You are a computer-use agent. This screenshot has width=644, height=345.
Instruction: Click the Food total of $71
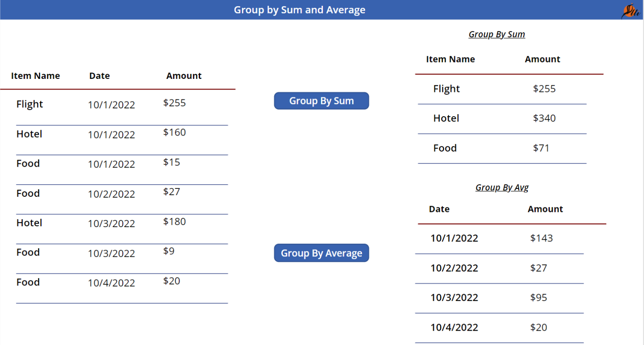(541, 148)
